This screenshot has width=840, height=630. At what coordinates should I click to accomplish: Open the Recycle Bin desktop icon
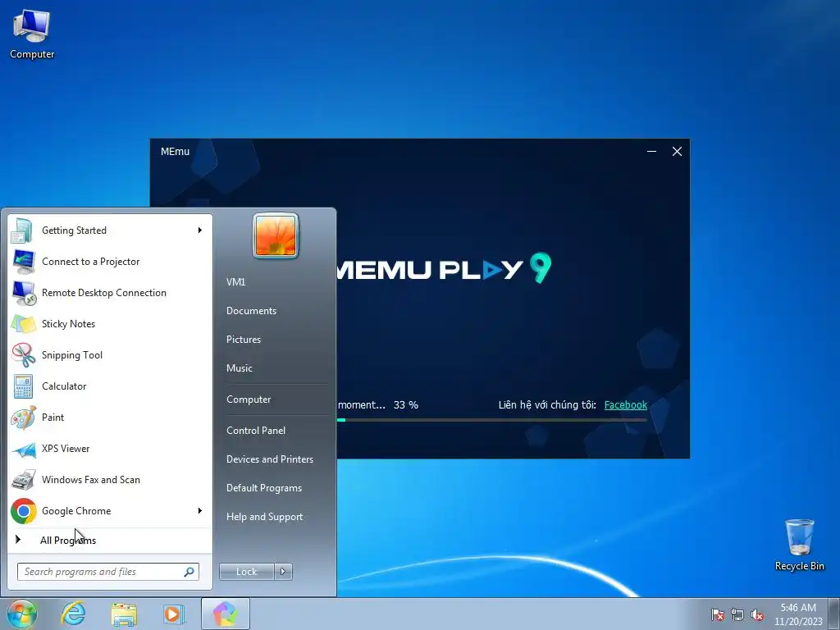tap(799, 545)
